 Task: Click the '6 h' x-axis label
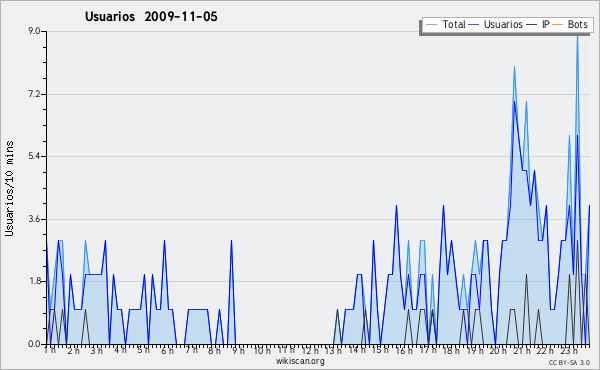pos(167,350)
